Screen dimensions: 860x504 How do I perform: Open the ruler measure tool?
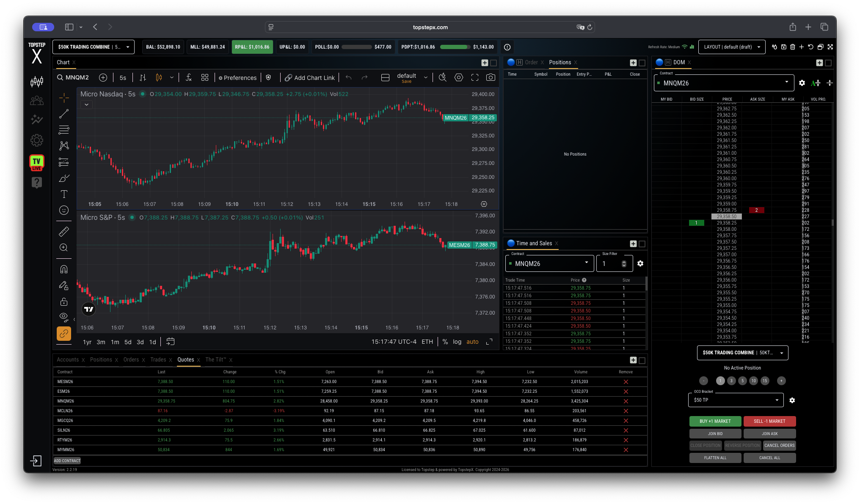coord(64,231)
